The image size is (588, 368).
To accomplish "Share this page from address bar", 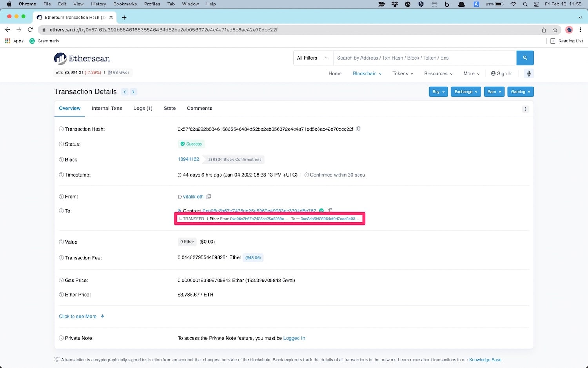I will click(x=544, y=30).
